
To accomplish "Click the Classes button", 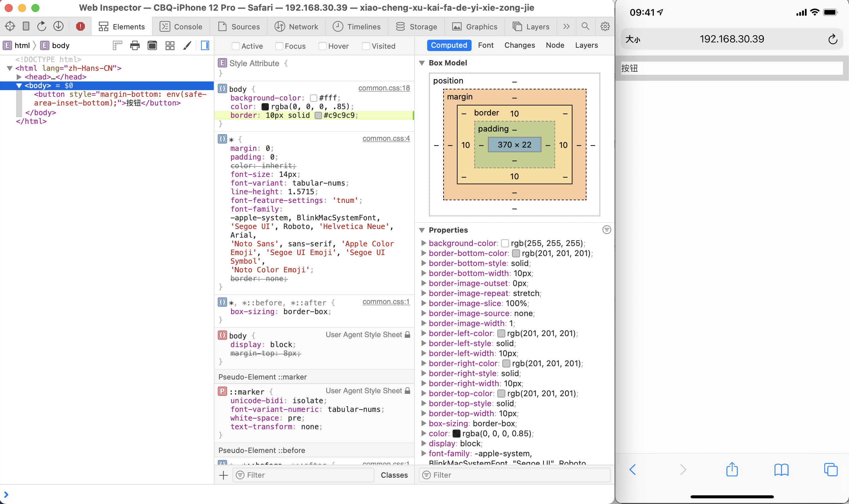I will pyautogui.click(x=394, y=475).
